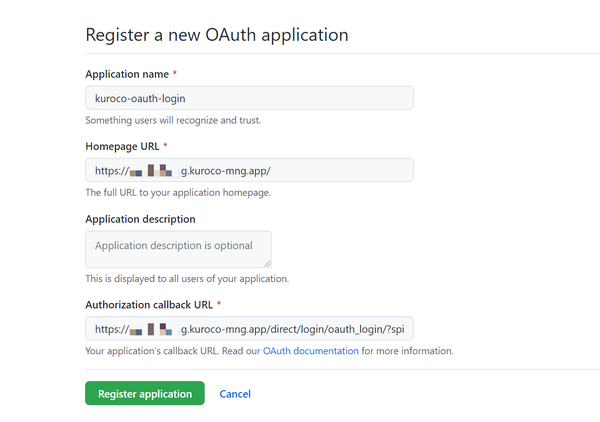Click the asterisk beside Authorization callback URL
This screenshot has height=422, width=600.
point(219,303)
